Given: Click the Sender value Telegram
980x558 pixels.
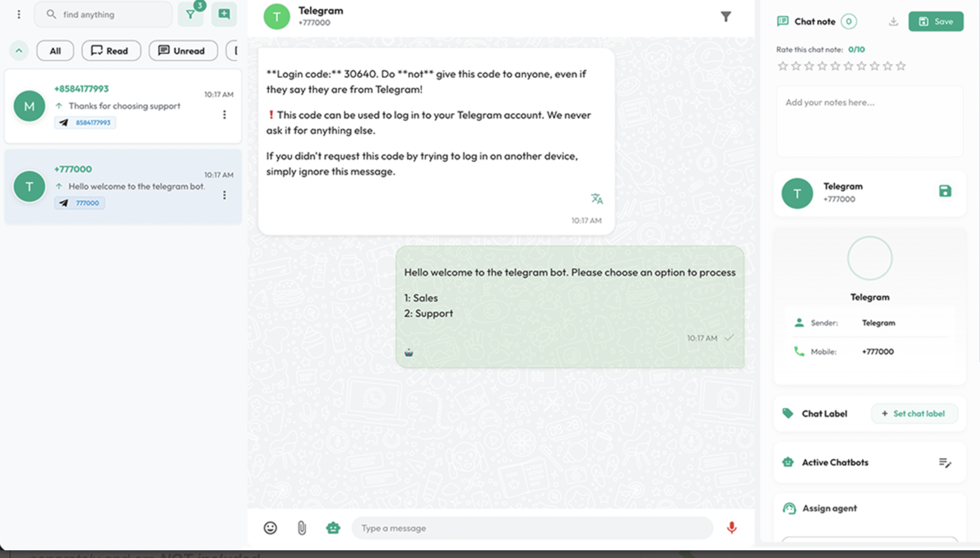Looking at the screenshot, I should point(878,323).
